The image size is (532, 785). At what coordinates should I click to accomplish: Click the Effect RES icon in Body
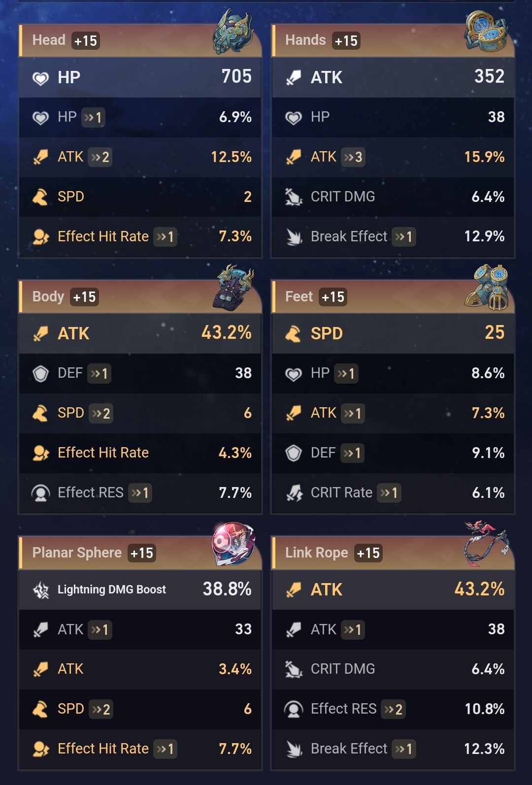(41, 492)
